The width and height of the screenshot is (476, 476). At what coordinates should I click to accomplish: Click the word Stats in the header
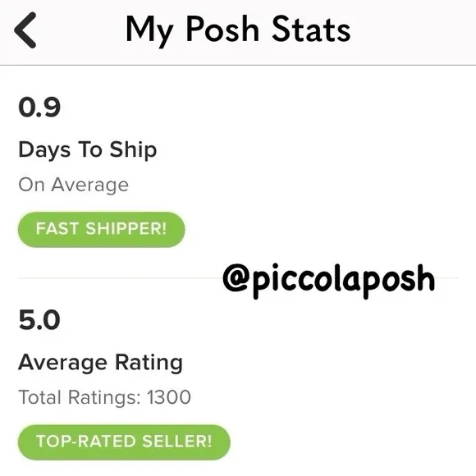point(311,29)
